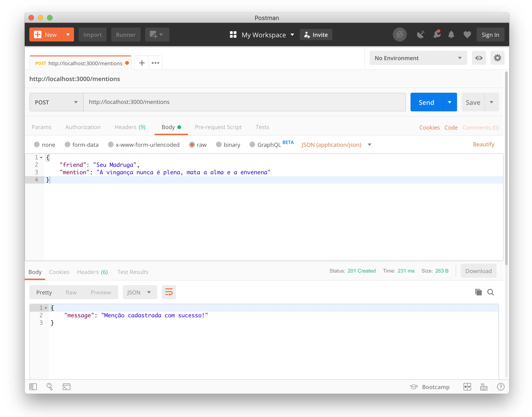Copy response body to clipboard
Viewport: 532px width, 417px height.
[478, 292]
